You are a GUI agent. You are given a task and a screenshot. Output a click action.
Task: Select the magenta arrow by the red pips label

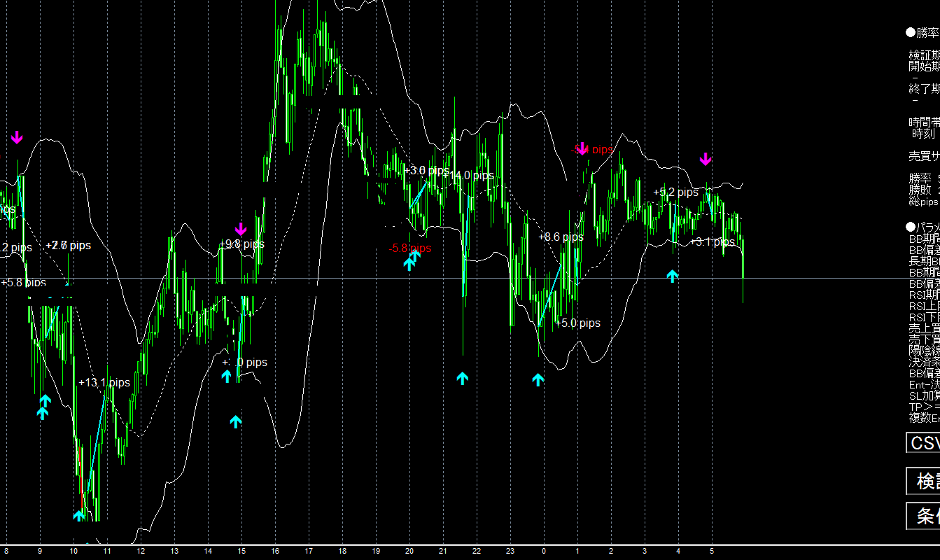pos(582,149)
